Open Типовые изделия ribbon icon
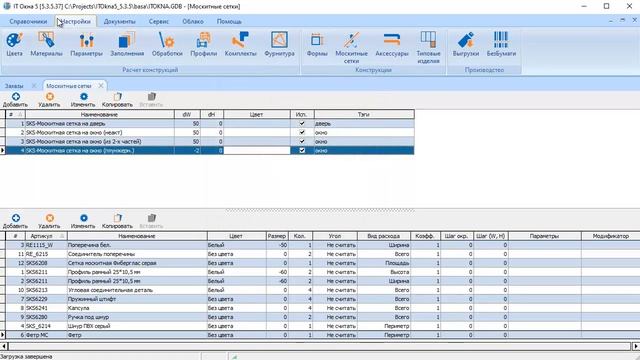Image resolution: width=640 pixels, height=360 pixels. click(428, 48)
